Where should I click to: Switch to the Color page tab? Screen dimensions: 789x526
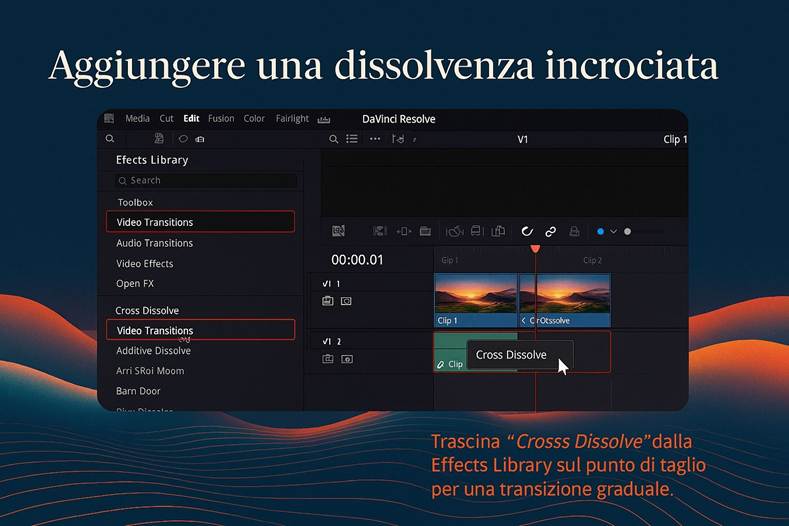click(x=254, y=118)
